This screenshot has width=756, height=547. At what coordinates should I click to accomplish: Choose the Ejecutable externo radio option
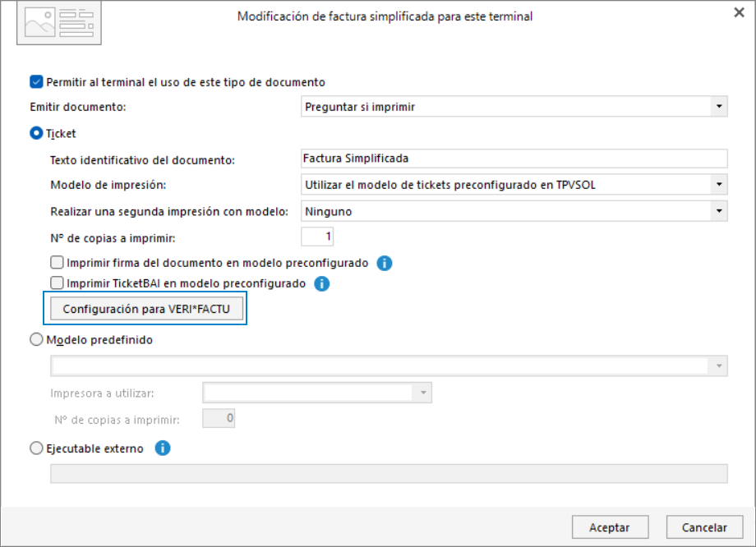(x=36, y=448)
